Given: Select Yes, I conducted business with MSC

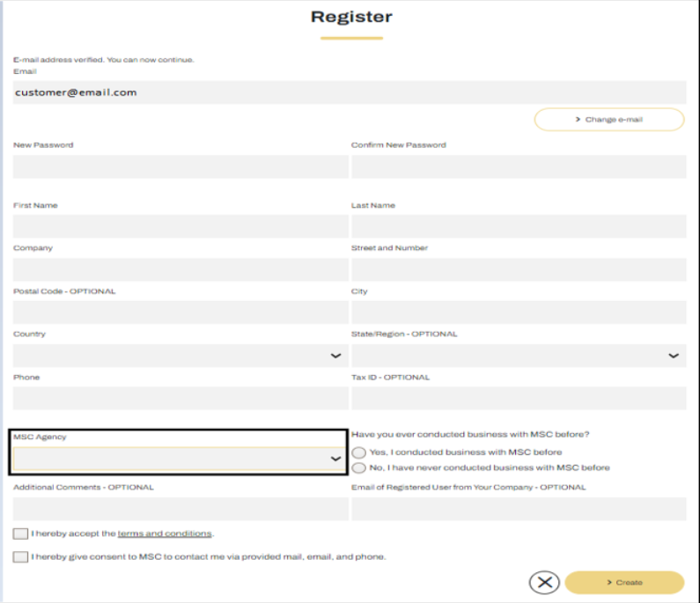Looking at the screenshot, I should pyautogui.click(x=359, y=452).
